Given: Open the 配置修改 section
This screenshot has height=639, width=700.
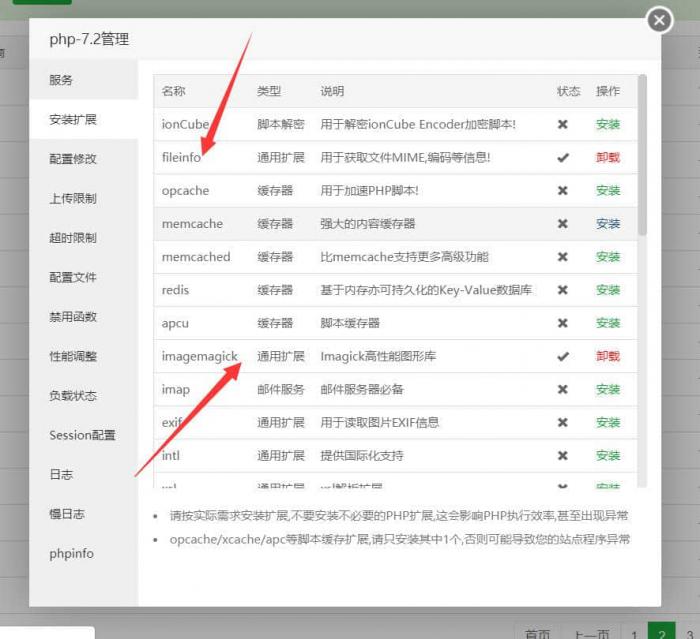Looking at the screenshot, I should 73,159.
